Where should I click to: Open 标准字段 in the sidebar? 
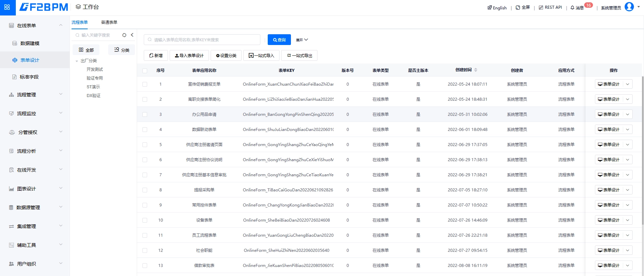coord(35,77)
